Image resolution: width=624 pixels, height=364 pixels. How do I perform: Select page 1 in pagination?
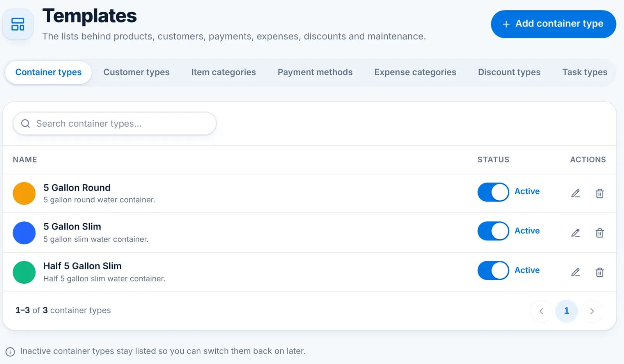coord(566,311)
